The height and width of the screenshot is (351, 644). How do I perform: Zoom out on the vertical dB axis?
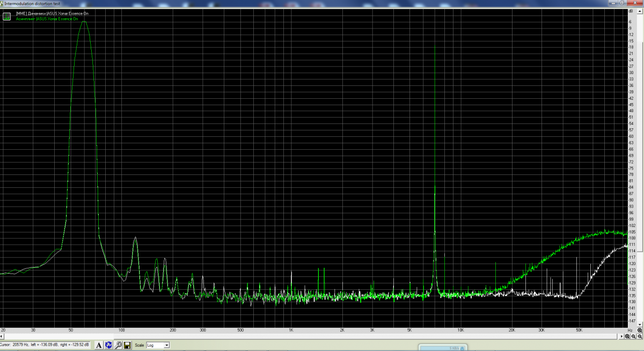coord(640,337)
